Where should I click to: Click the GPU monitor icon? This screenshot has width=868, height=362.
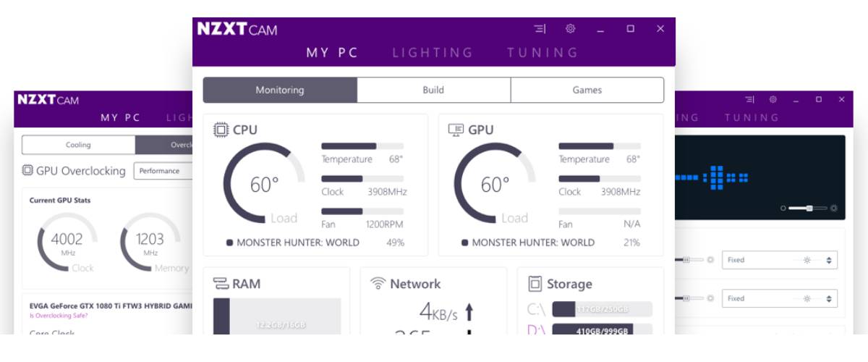point(456,130)
